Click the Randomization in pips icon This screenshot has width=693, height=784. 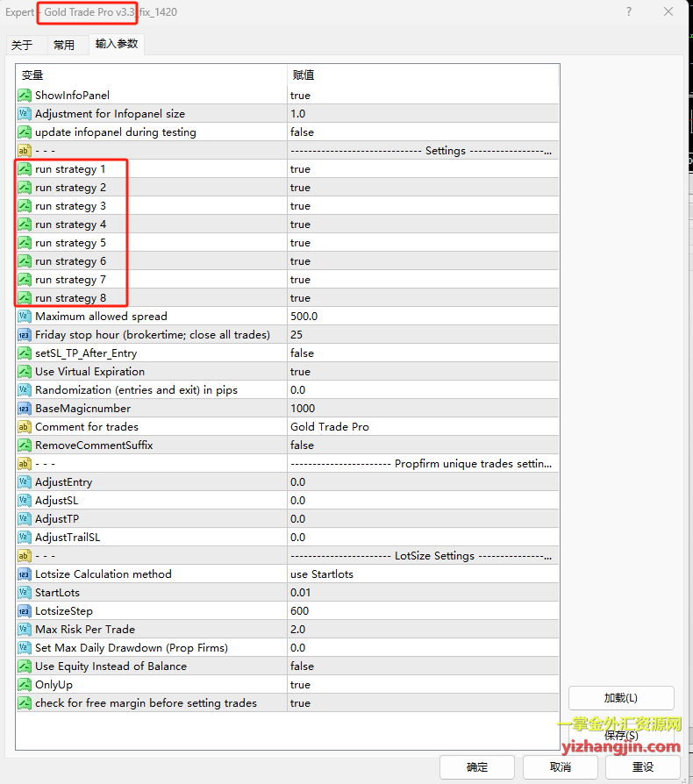tap(25, 390)
